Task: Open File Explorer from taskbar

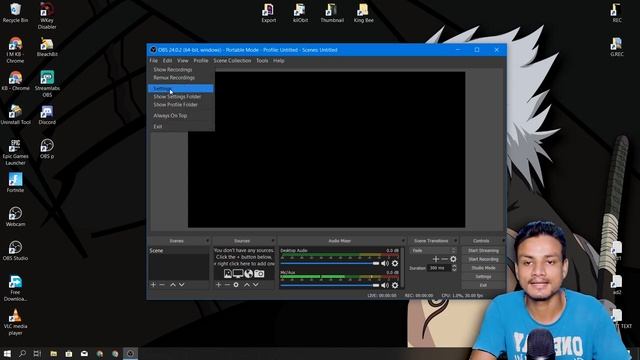Action: click(x=53, y=353)
